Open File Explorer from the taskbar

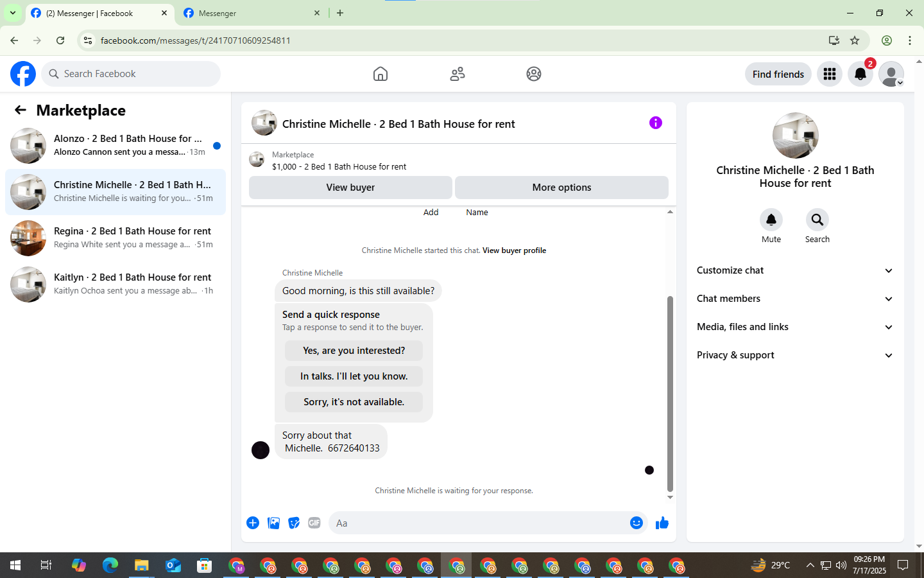[141, 565]
